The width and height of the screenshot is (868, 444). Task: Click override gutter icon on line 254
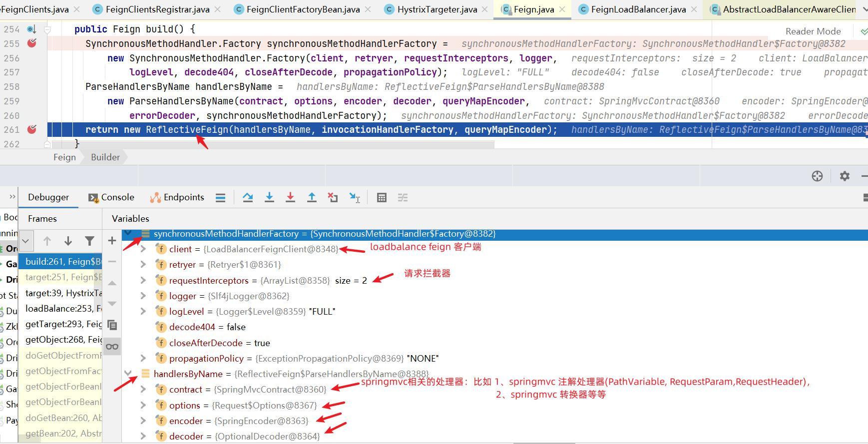31,29
